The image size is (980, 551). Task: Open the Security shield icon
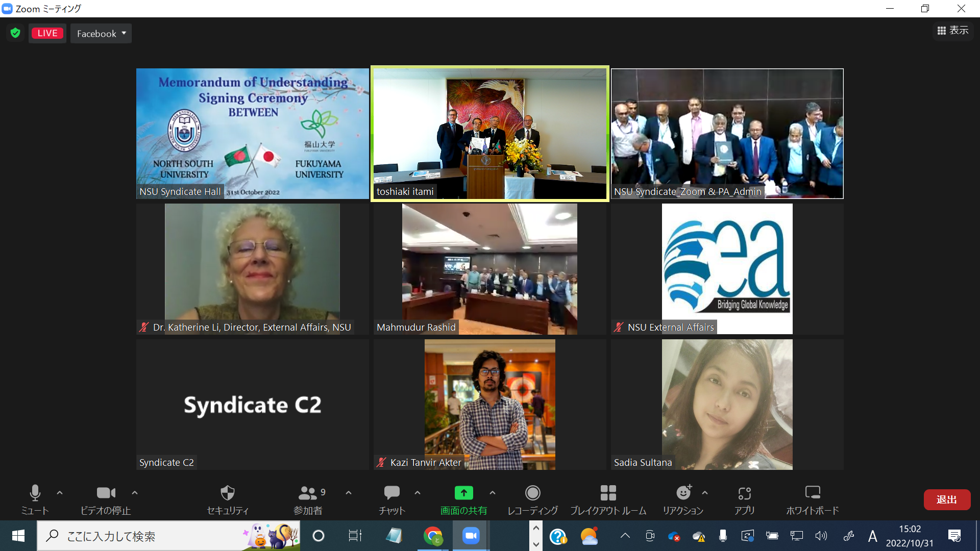point(227,493)
